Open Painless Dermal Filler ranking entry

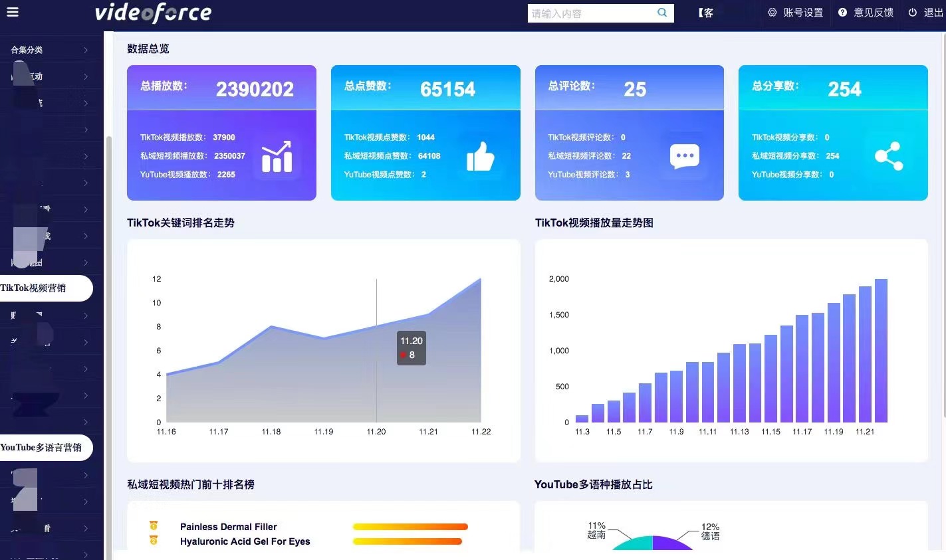[229, 527]
